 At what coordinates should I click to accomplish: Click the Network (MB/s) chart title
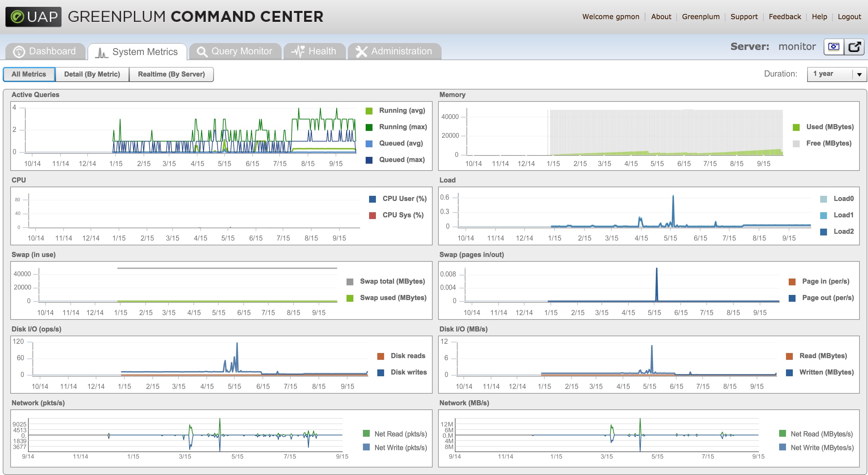pos(464,403)
